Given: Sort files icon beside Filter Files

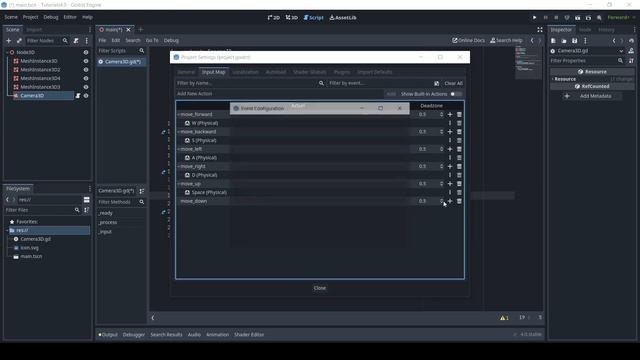Looking at the screenshot, I should point(87,210).
